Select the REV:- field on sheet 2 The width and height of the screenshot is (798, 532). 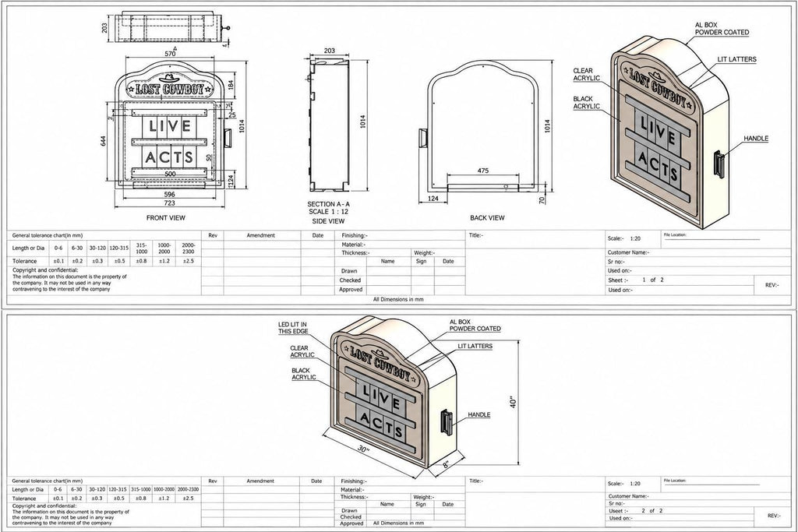coord(774,516)
